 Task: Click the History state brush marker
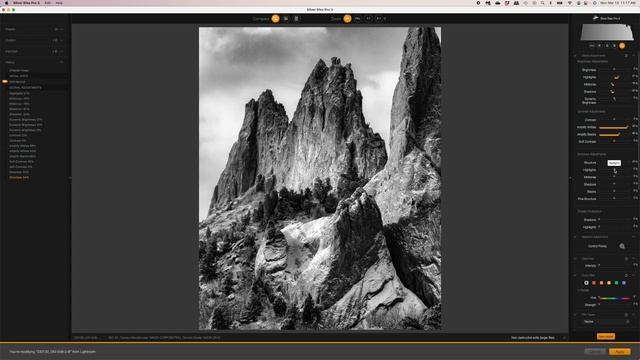pyautogui.click(x=5, y=82)
